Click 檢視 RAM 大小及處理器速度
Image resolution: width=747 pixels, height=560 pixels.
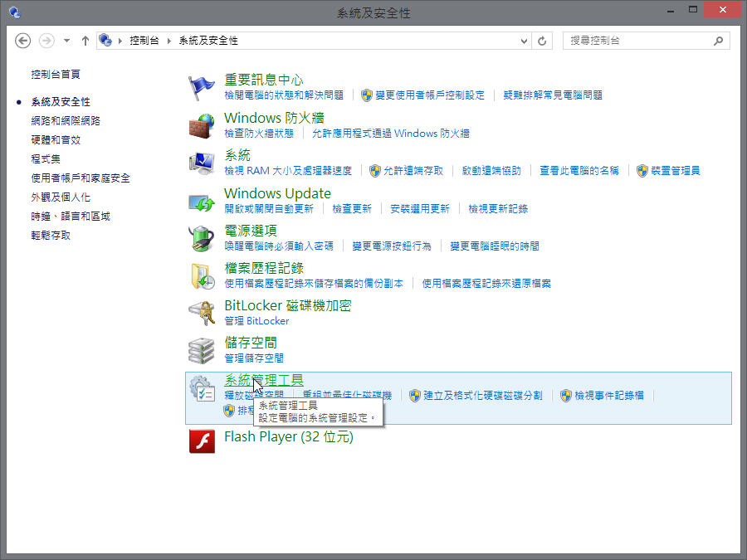[x=288, y=170]
